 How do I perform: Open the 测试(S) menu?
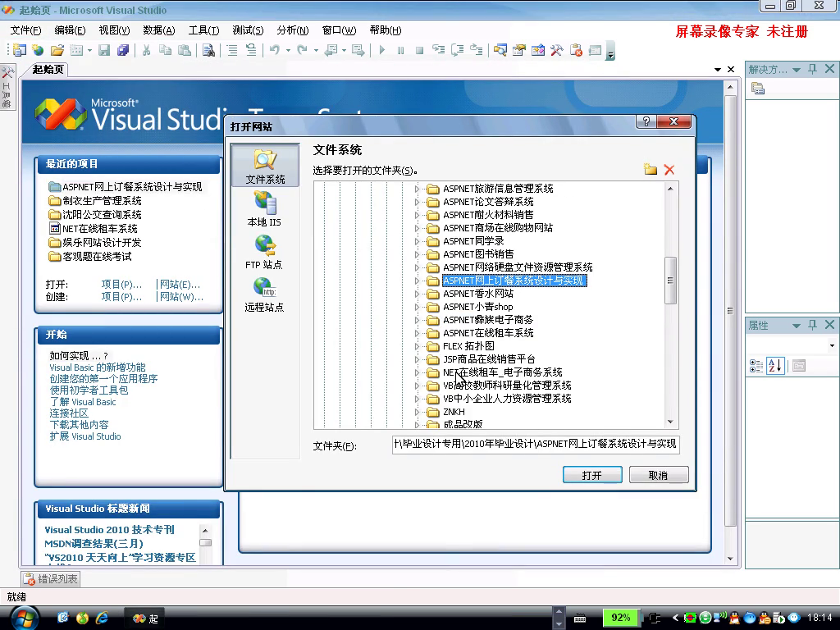coord(248,30)
